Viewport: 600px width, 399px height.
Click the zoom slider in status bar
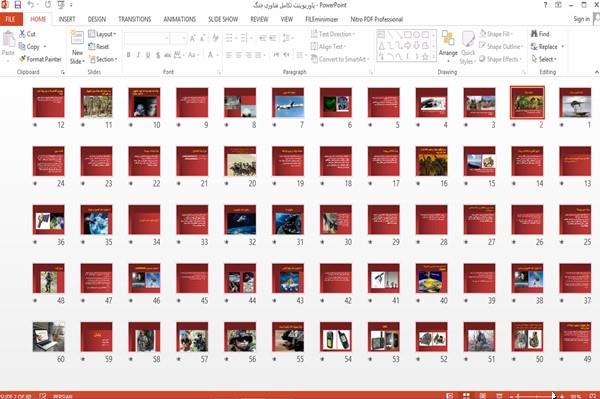coord(536,396)
